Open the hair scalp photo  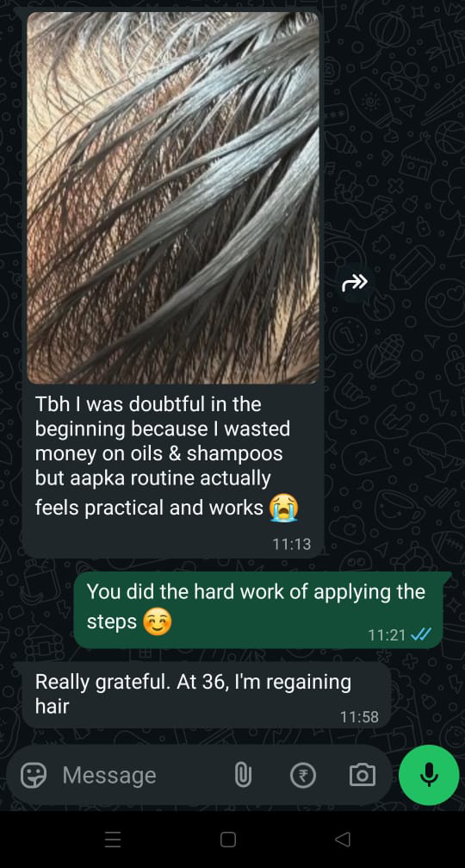point(173,198)
